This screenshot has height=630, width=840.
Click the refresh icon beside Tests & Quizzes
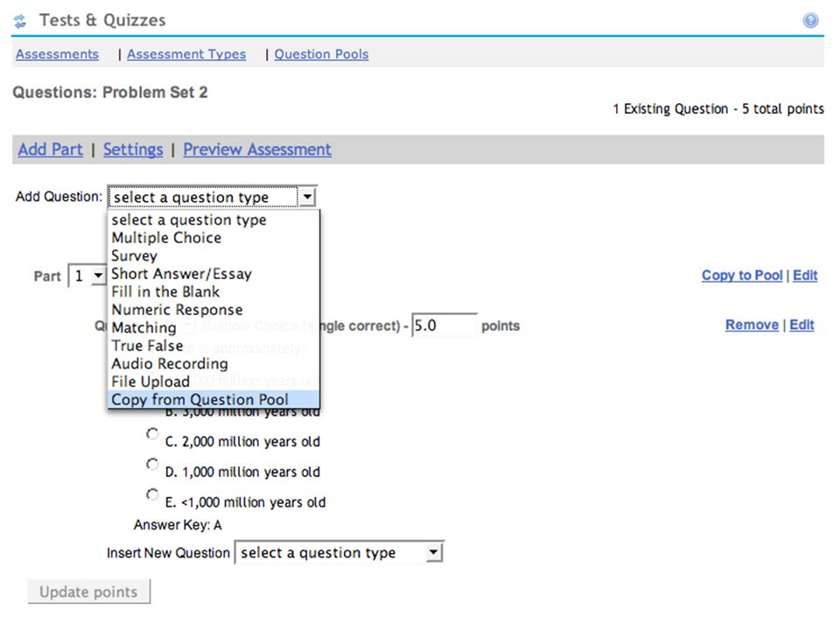click(x=20, y=21)
